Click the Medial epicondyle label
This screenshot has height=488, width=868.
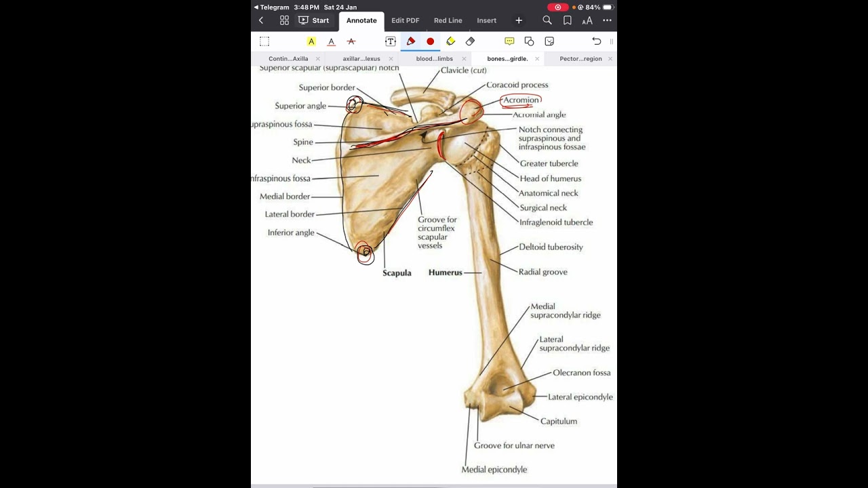[x=494, y=469]
